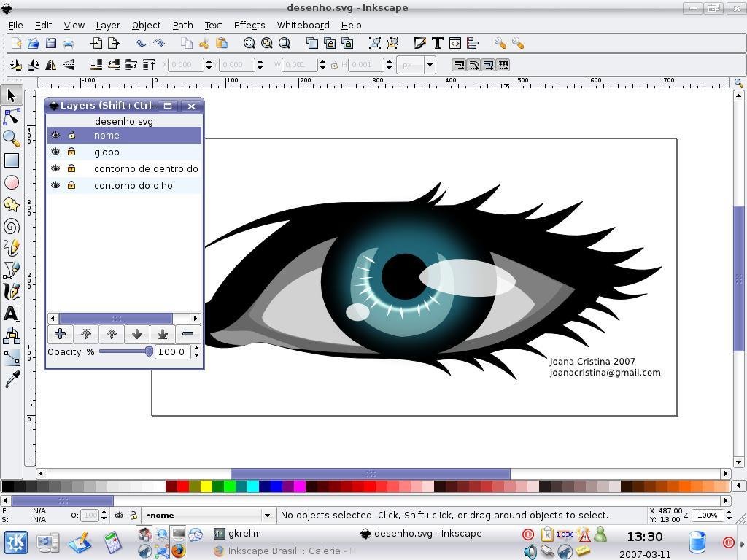Open the Effects menu

pyautogui.click(x=249, y=26)
